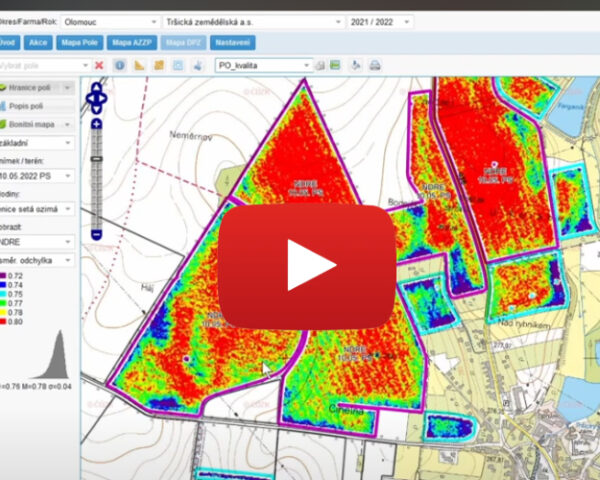Switch to Mapa DPZ tab
The image size is (600, 480).
(x=184, y=42)
